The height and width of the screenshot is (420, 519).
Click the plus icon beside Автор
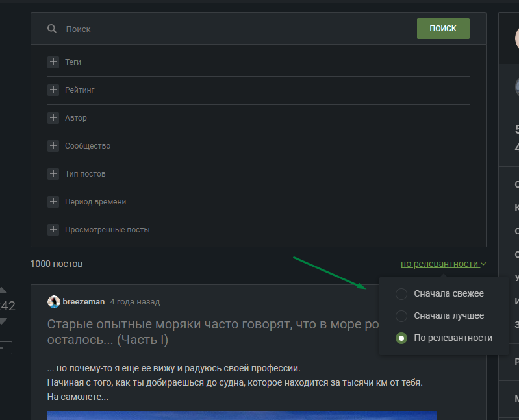[53, 118]
